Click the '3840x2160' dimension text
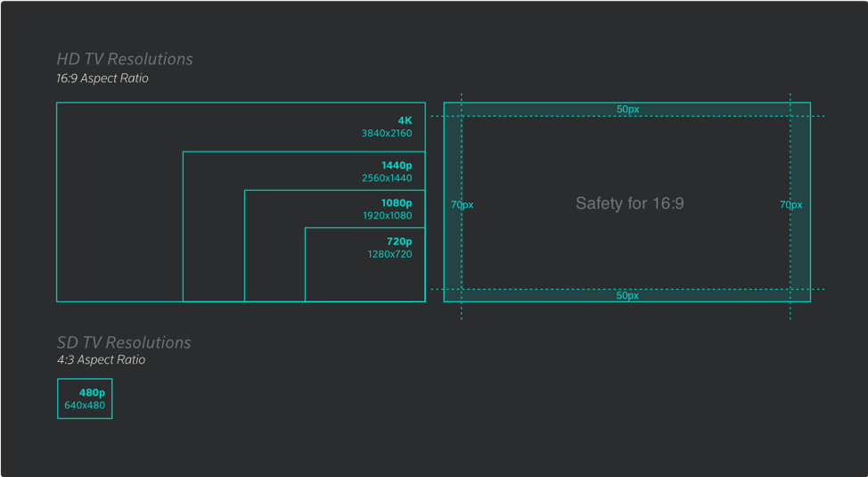 (387, 133)
